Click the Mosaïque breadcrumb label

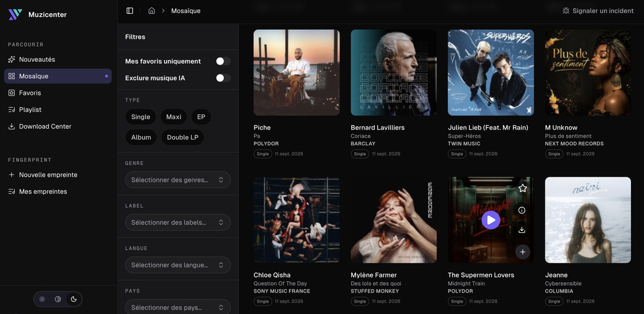click(186, 11)
